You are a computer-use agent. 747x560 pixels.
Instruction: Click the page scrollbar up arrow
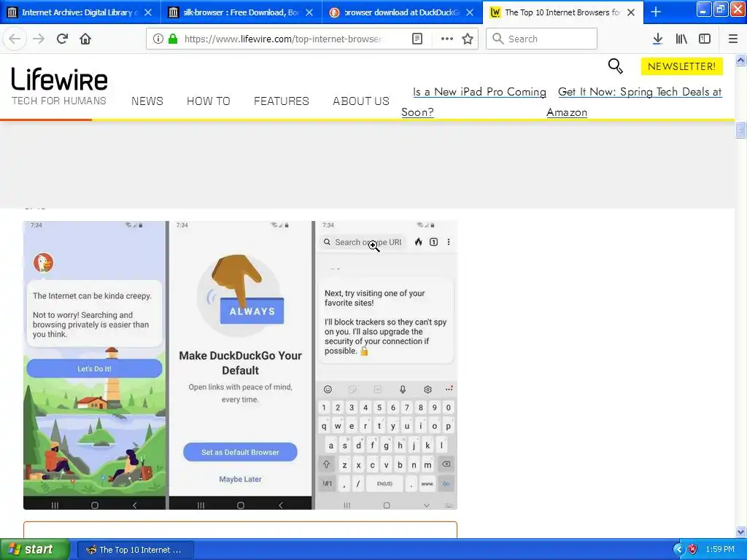tap(740, 60)
